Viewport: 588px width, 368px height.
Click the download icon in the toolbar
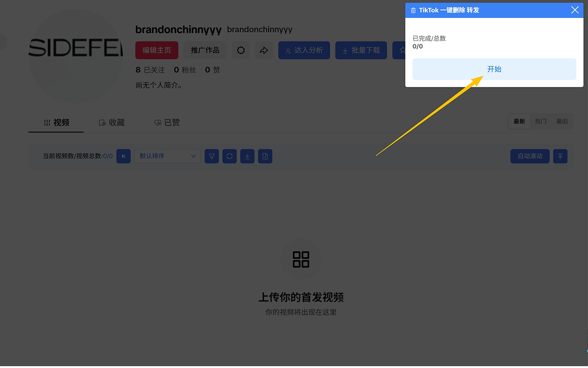(247, 156)
